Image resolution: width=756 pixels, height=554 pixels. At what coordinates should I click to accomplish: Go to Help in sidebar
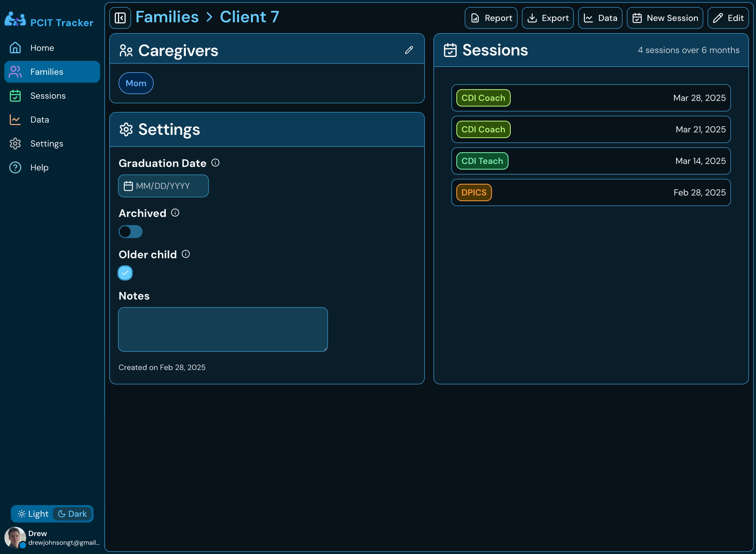pos(39,167)
